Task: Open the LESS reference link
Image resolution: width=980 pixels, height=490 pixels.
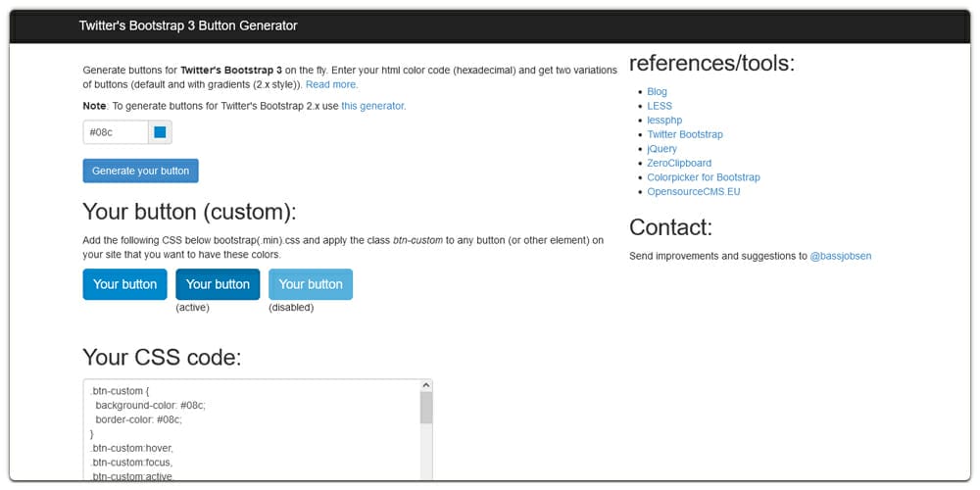Action: (660, 106)
